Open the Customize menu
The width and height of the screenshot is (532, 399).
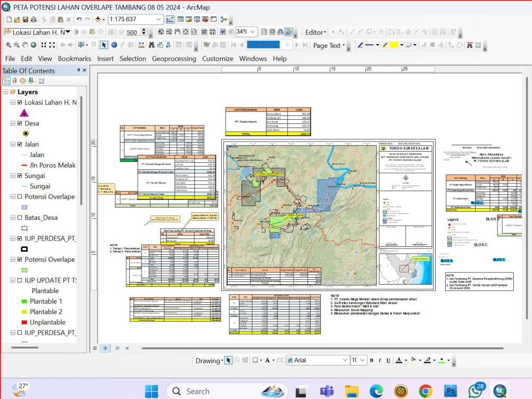click(218, 59)
